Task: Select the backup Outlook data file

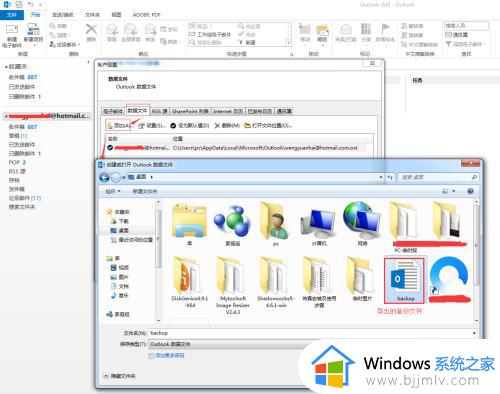Action: pos(405,280)
